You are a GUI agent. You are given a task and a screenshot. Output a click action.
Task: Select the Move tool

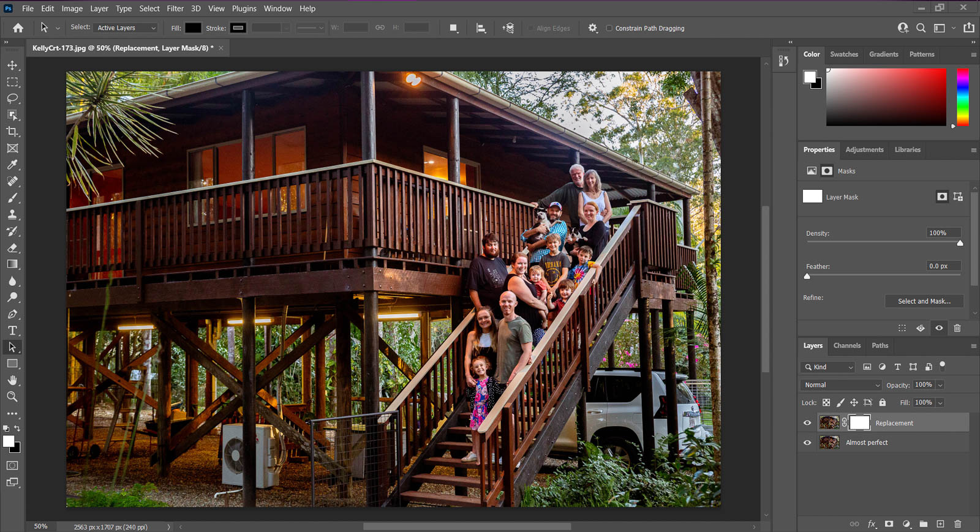[x=12, y=66]
